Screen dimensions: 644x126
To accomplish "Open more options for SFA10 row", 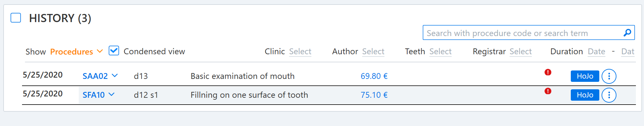I will (x=609, y=95).
